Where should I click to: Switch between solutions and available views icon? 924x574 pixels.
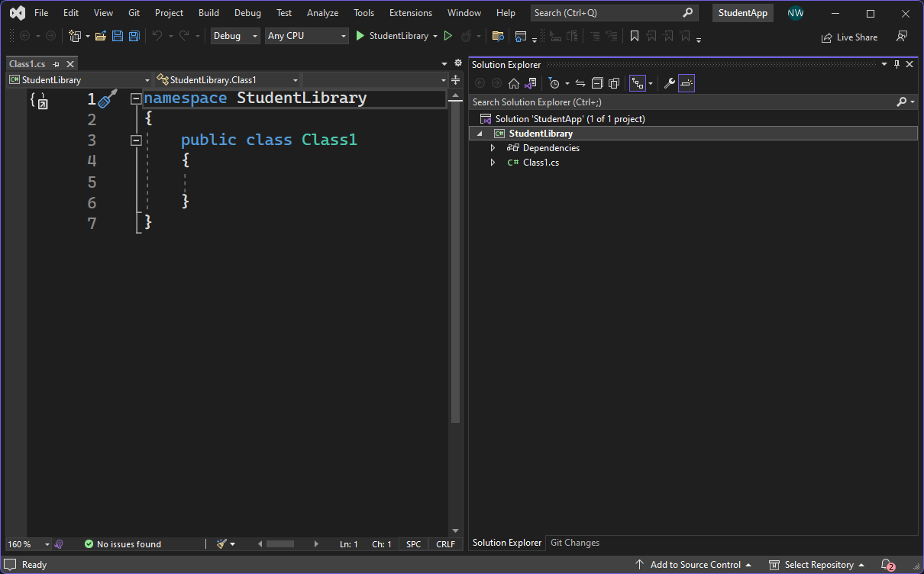531,83
